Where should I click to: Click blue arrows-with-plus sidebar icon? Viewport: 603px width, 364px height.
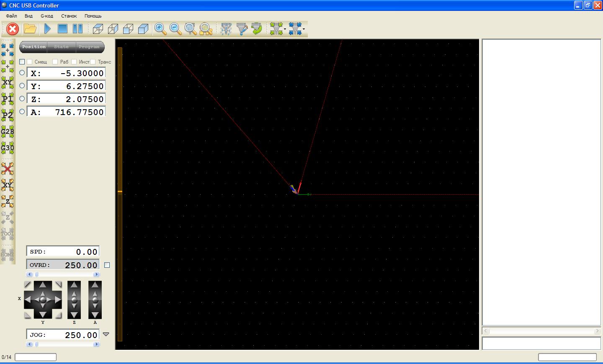[x=8, y=50]
